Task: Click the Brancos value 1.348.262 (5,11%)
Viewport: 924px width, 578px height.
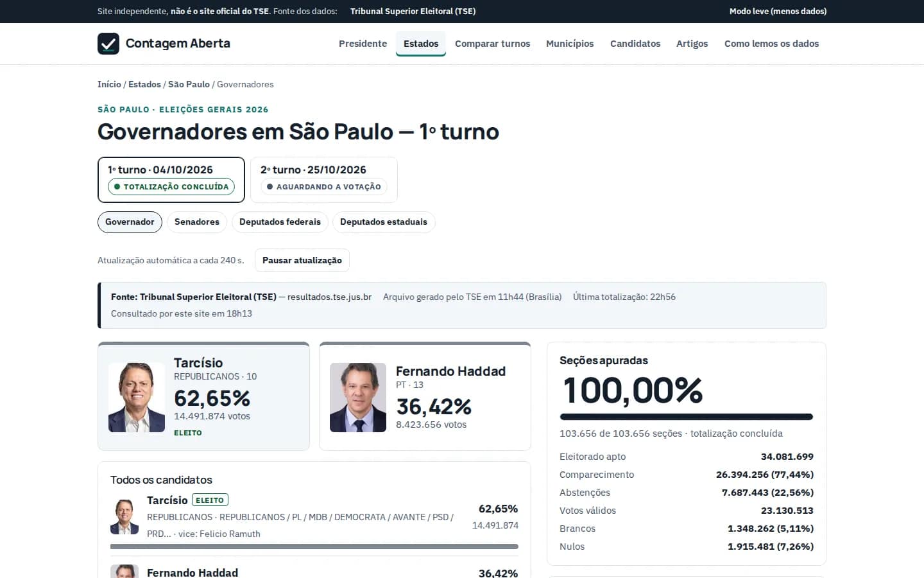Action: (771, 529)
